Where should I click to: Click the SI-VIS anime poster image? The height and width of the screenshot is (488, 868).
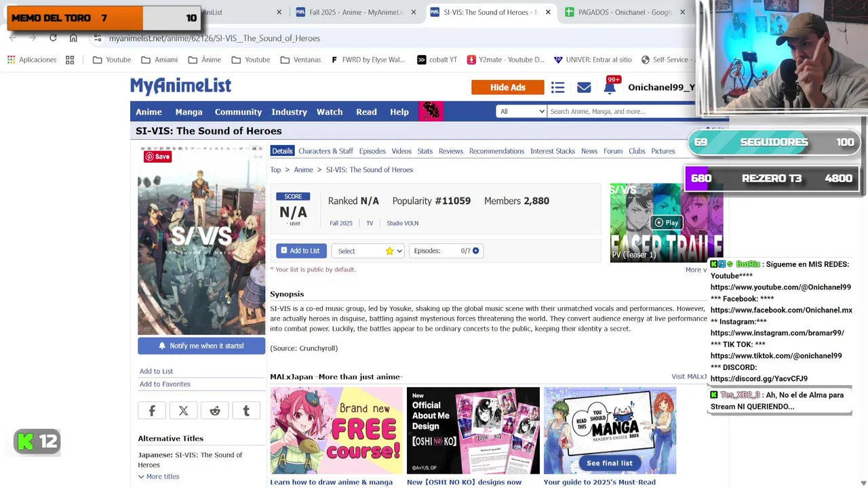pyautogui.click(x=201, y=240)
